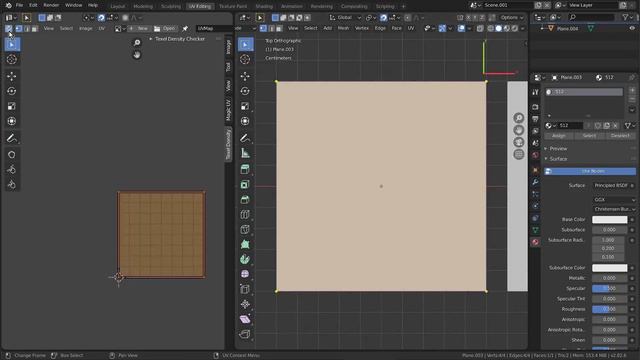640x360 pixels.
Task: Toggle viewport overlays button
Action: [x=461, y=28]
